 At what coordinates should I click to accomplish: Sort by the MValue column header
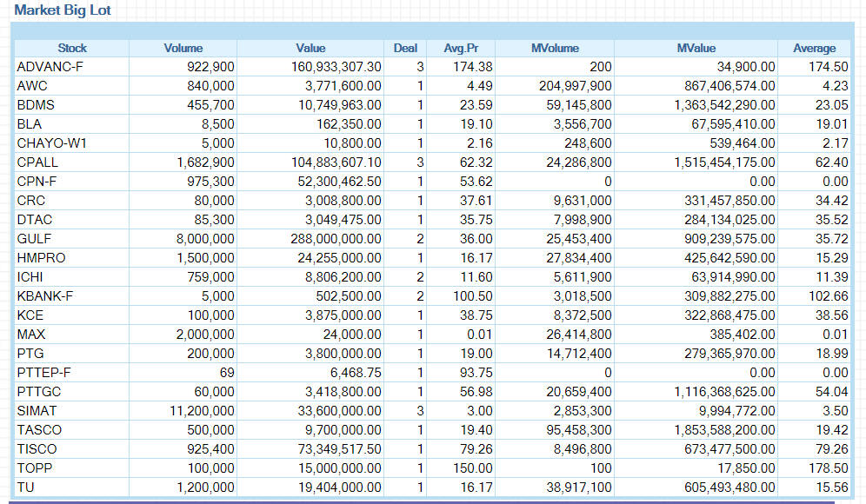click(696, 49)
